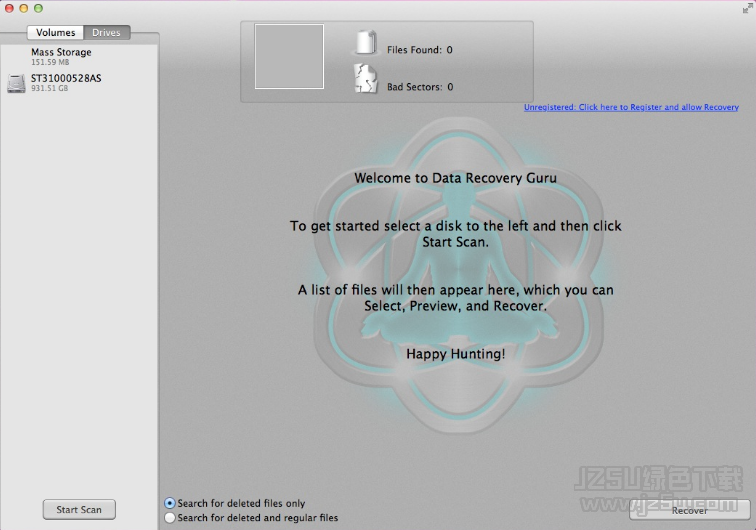Image resolution: width=756 pixels, height=530 pixels.
Task: Select Search for deleted files only
Action: [170, 503]
